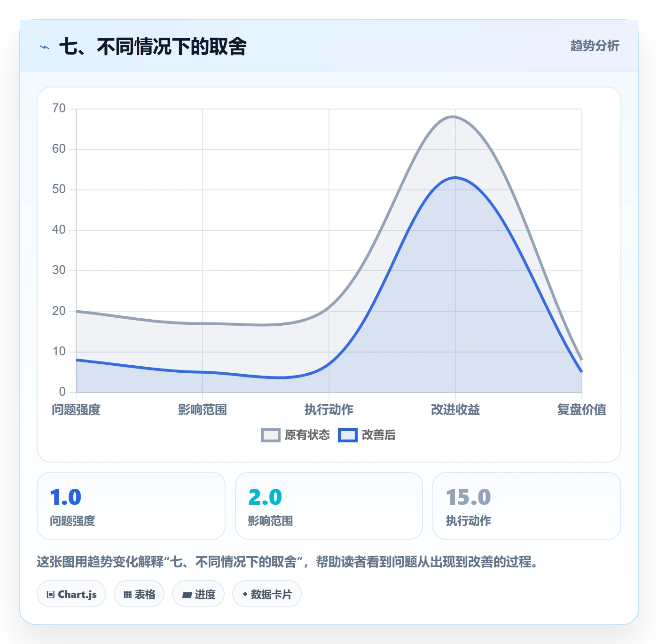The width and height of the screenshot is (658, 644).
Task: Click the 影响范围 caption under 2.0
Action: (x=271, y=521)
